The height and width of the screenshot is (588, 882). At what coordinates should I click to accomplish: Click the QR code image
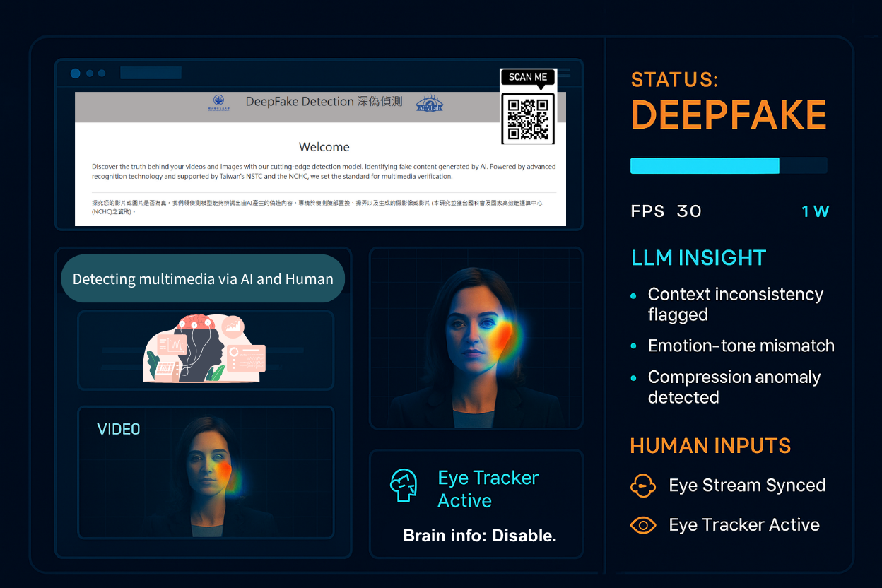click(528, 118)
